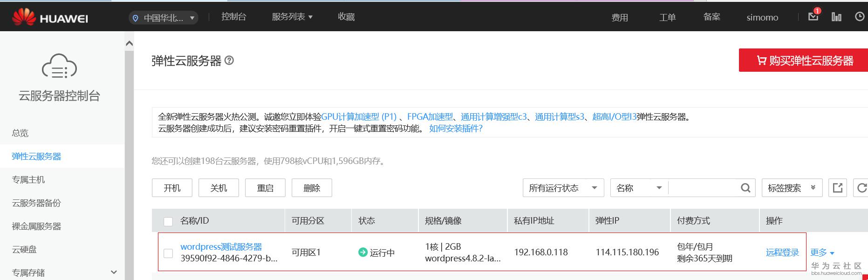Click the monitoring bar chart icon
This screenshot has height=280, width=868.
click(837, 17)
